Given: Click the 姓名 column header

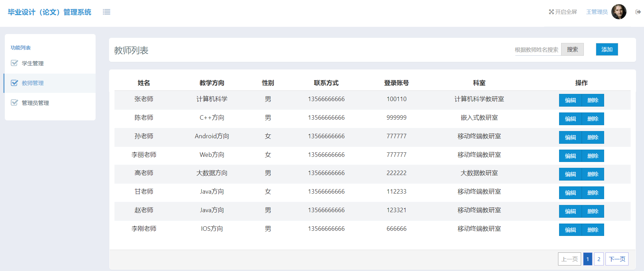Looking at the screenshot, I should 144,83.
